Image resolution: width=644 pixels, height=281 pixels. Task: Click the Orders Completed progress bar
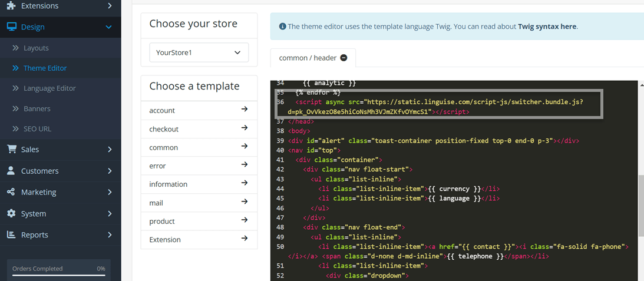tap(58, 275)
